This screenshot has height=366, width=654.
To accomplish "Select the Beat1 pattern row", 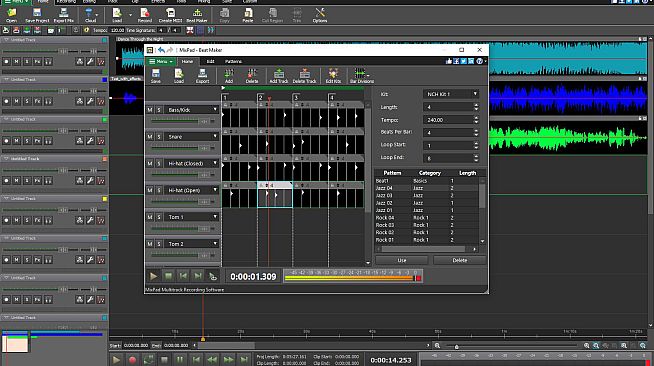I will [427, 181].
